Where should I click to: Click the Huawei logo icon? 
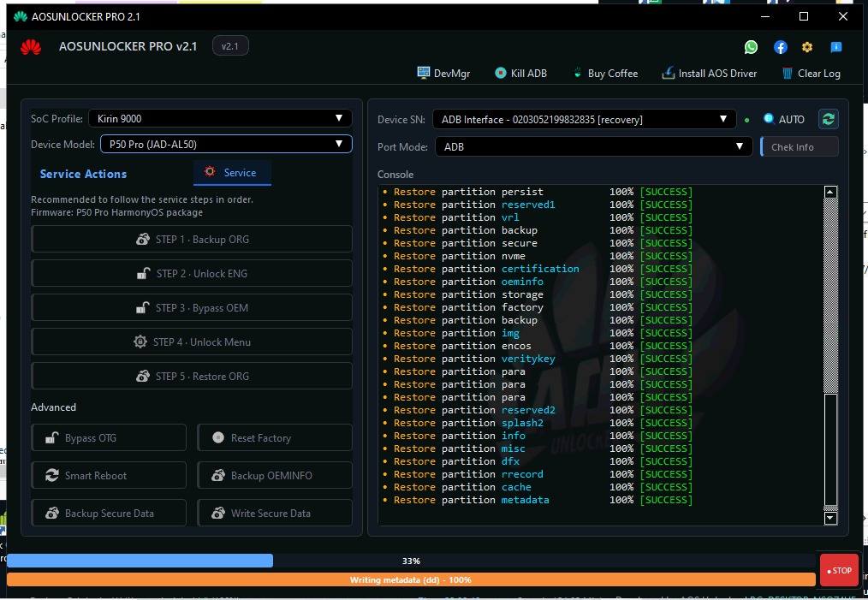click(x=31, y=47)
